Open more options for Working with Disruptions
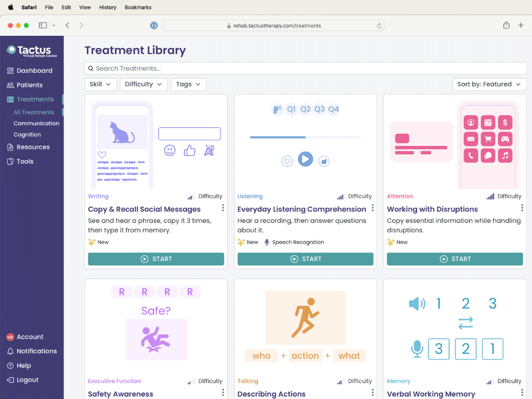Viewport: 532px width, 399px height. point(522,208)
